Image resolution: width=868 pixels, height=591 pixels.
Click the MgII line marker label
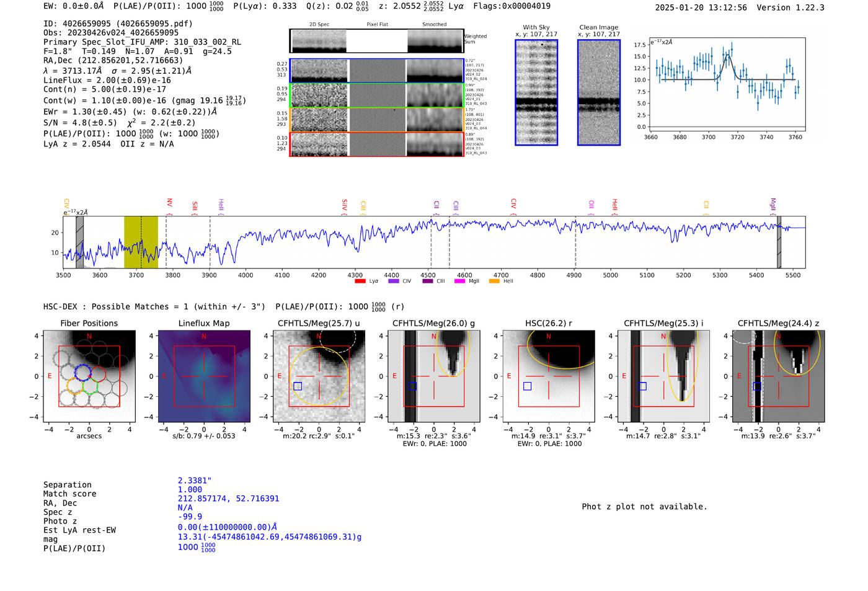[x=773, y=205]
